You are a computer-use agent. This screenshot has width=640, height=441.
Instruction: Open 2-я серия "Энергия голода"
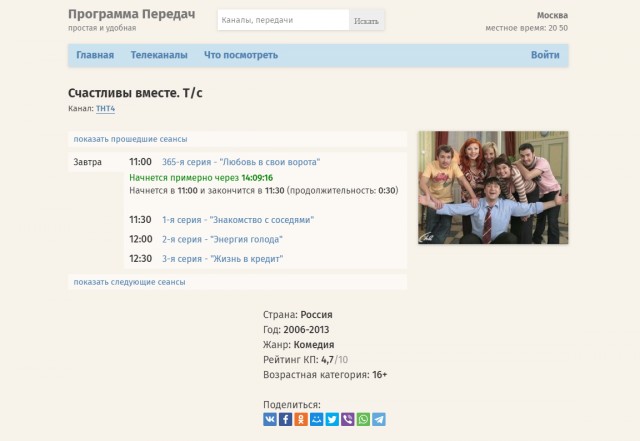pos(222,239)
